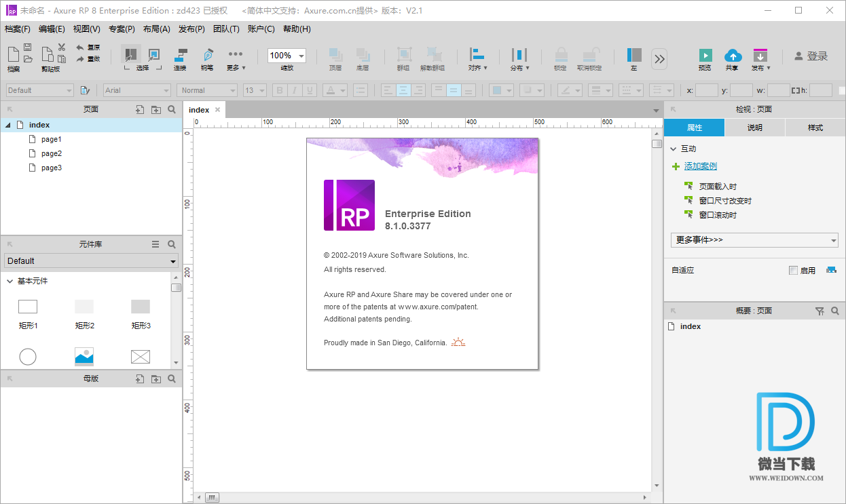846x504 pixels.
Task: Click the filter icon in 概要 panel
Action: [820, 311]
